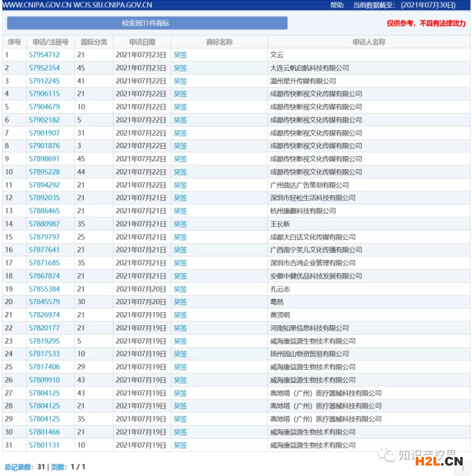
Task: Click 昊签 trademark name in row 19
Action: (x=180, y=289)
